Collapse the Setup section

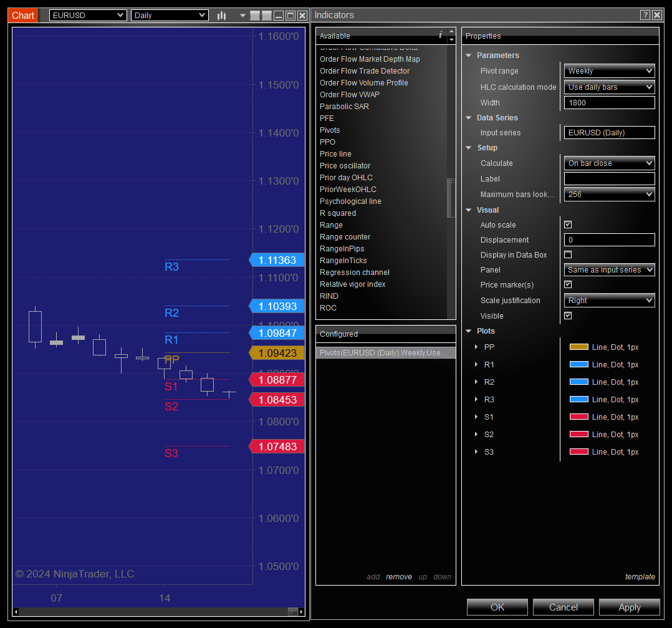(x=468, y=147)
